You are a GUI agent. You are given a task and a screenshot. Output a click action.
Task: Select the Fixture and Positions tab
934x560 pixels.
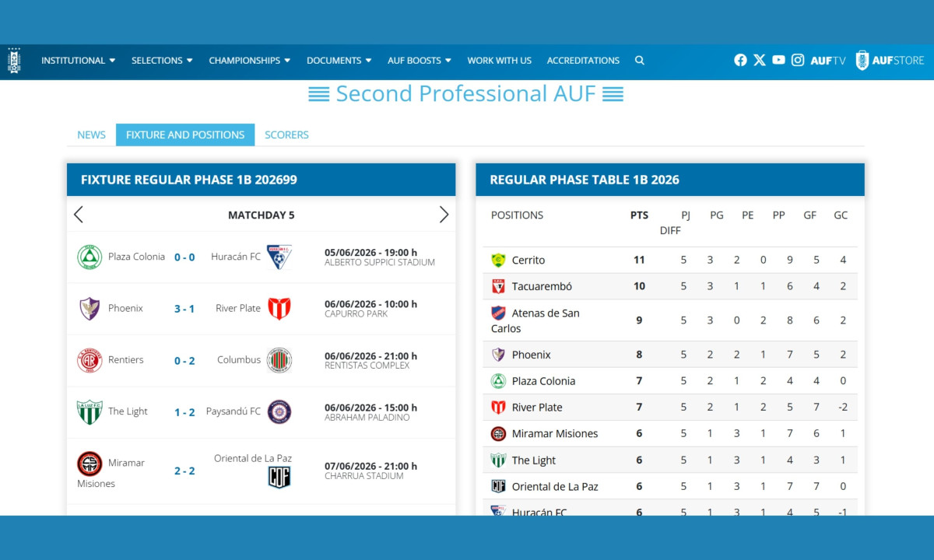[185, 135]
